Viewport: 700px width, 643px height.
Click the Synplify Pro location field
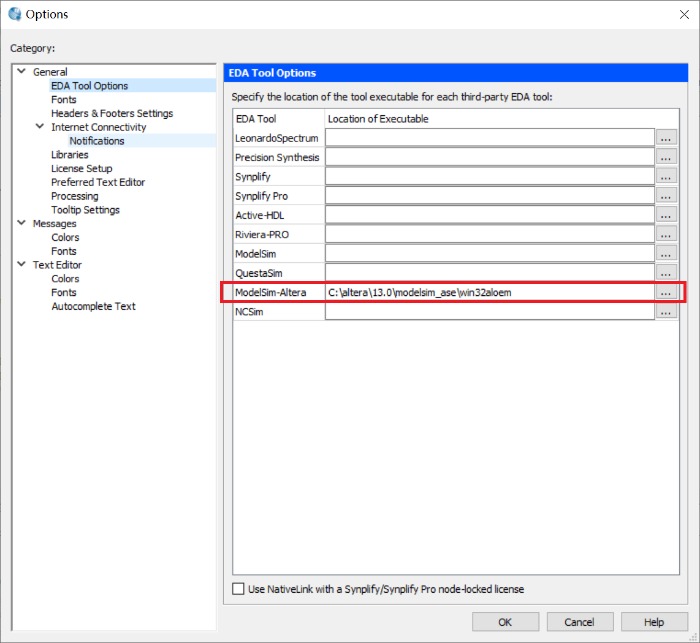coord(490,196)
